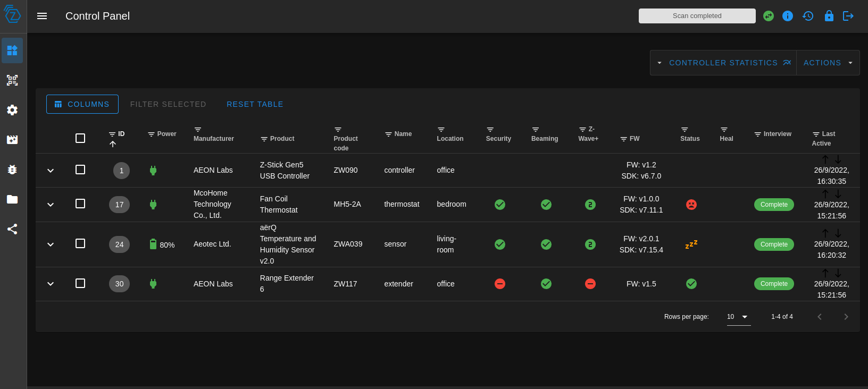Open the Control Panel dashboard sidebar icon
This screenshot has width=868, height=389.
coord(12,50)
